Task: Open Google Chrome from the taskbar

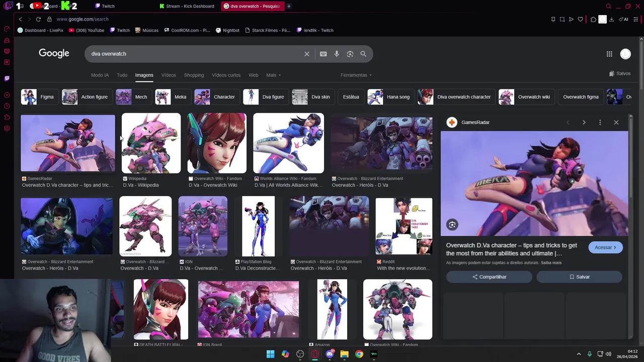Action: pos(359,354)
